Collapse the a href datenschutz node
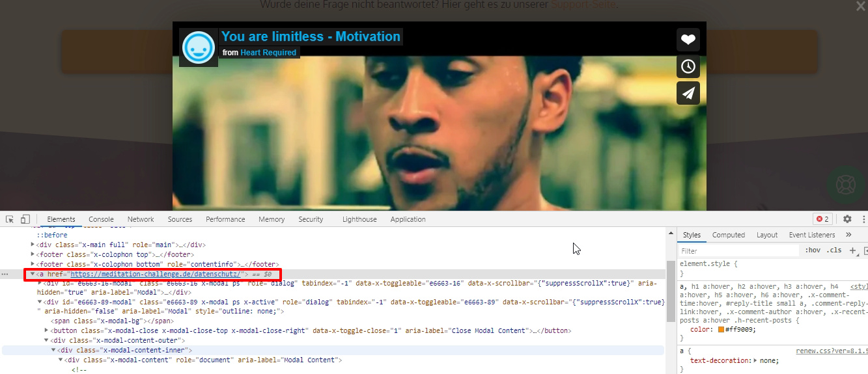The height and width of the screenshot is (374, 868). [x=33, y=274]
